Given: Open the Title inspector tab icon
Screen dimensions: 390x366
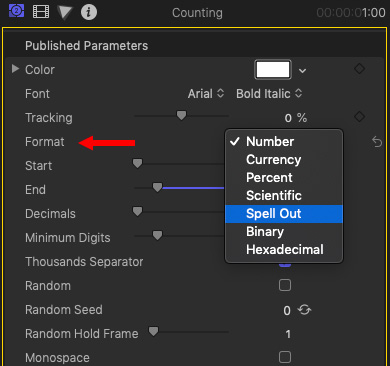Looking at the screenshot, I should point(16,12).
